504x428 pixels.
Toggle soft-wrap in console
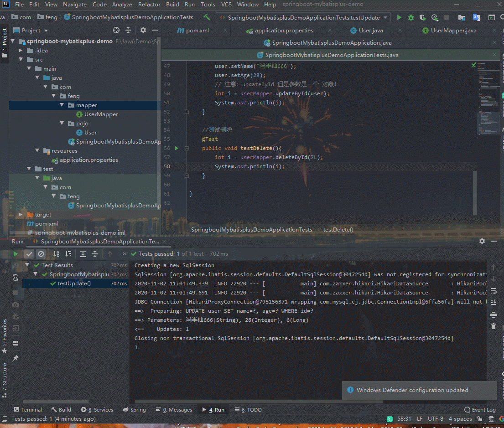[494, 291]
